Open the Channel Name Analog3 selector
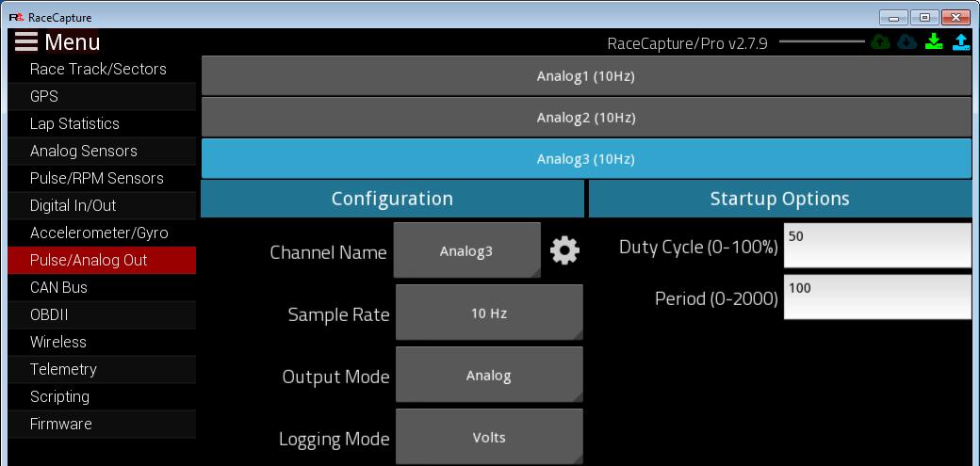The width and height of the screenshot is (980, 466). 466,250
